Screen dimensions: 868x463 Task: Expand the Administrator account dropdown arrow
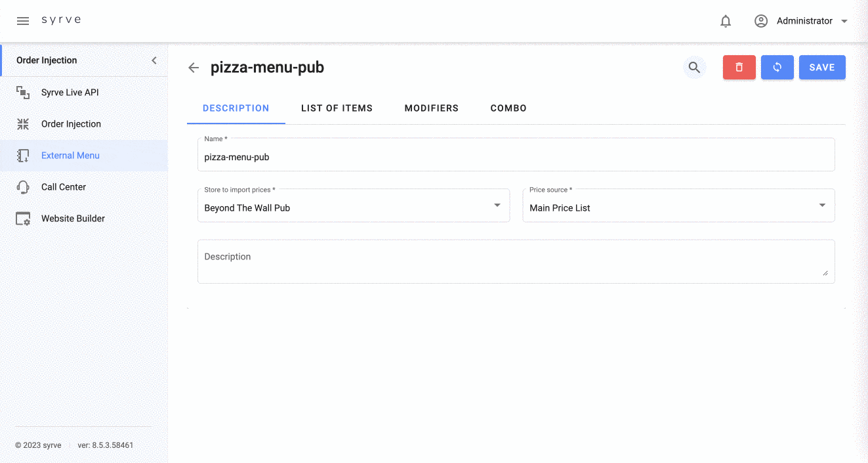844,21
